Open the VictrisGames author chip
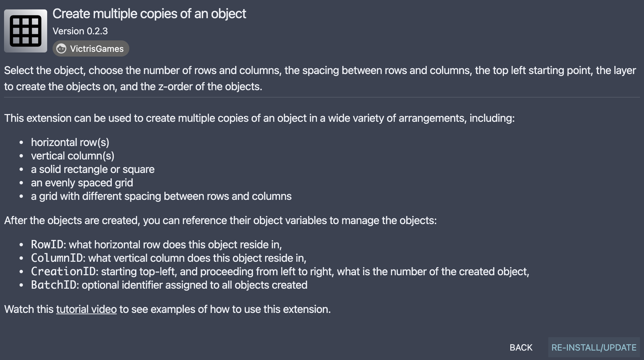Image resolution: width=644 pixels, height=360 pixels. coord(91,49)
